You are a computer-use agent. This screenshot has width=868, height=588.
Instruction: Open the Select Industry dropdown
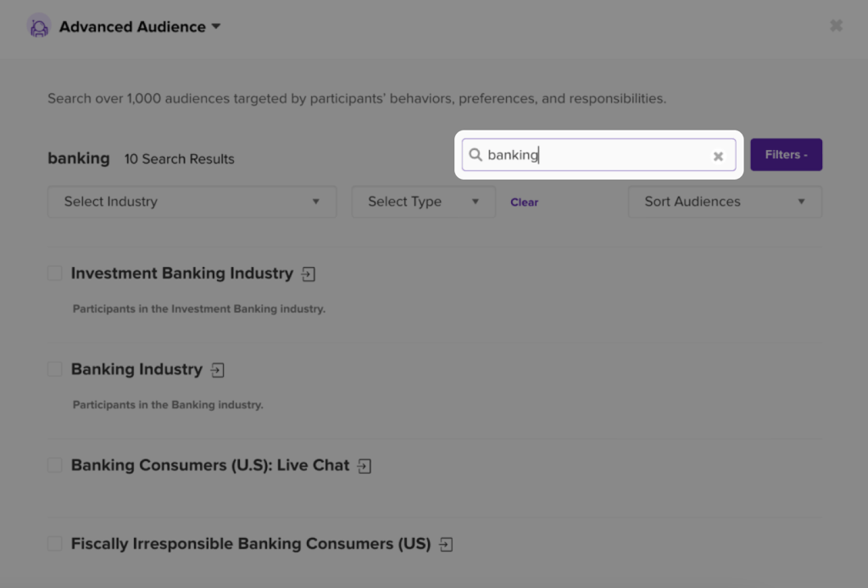pos(192,202)
